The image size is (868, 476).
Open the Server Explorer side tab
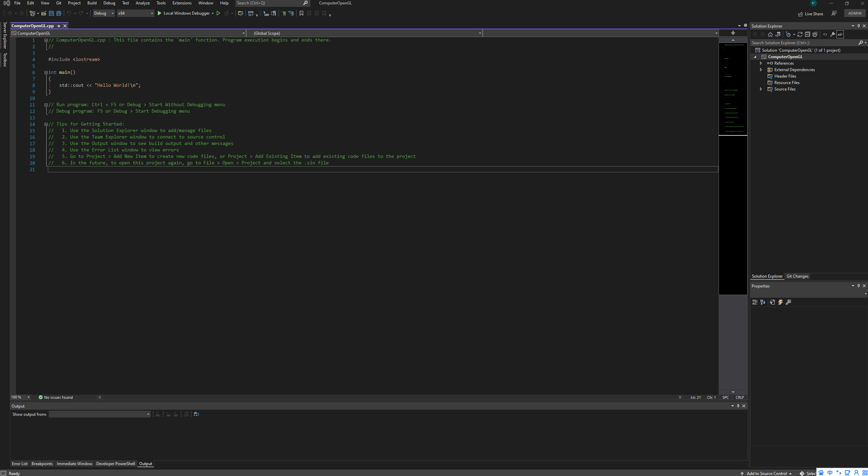(5, 35)
